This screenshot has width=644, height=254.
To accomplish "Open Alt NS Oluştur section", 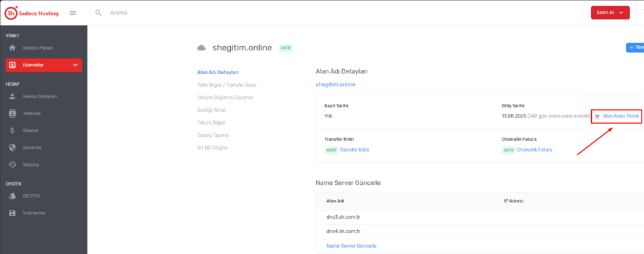I will (213, 148).
